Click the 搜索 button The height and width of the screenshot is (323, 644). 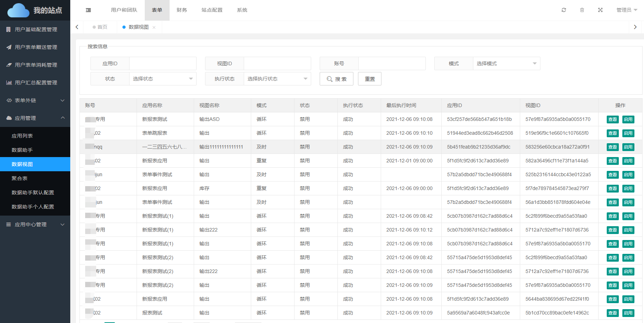point(336,79)
